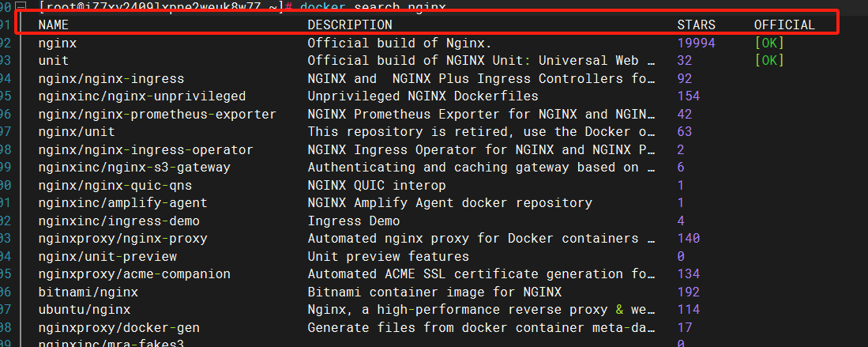The image size is (868, 347).
Task: Click the star count 1 in the nginx-quic-qns row
Action: point(681,185)
